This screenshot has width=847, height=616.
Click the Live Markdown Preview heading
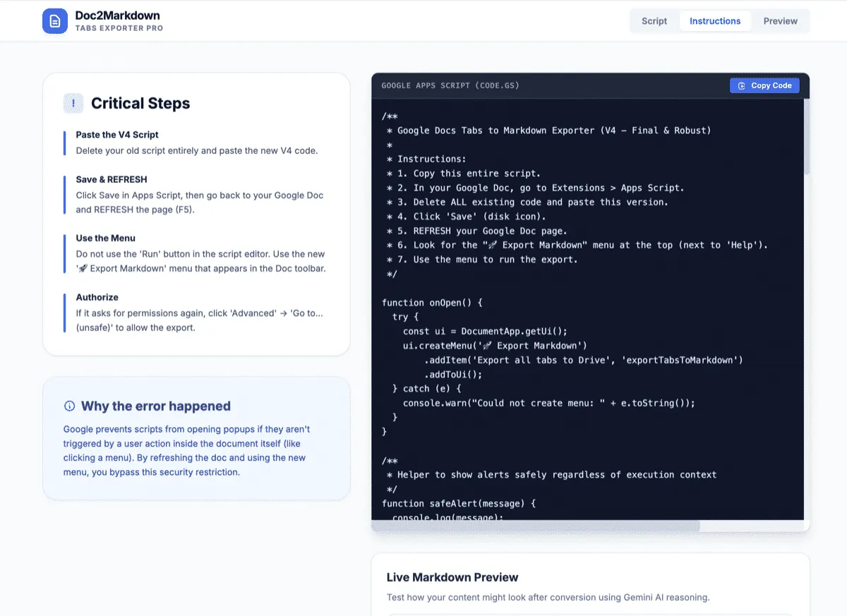coord(452,577)
